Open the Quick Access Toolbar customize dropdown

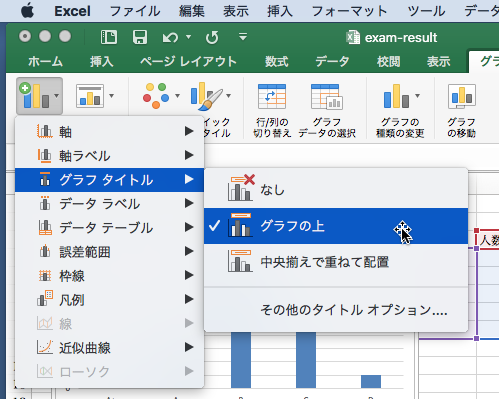click(243, 37)
